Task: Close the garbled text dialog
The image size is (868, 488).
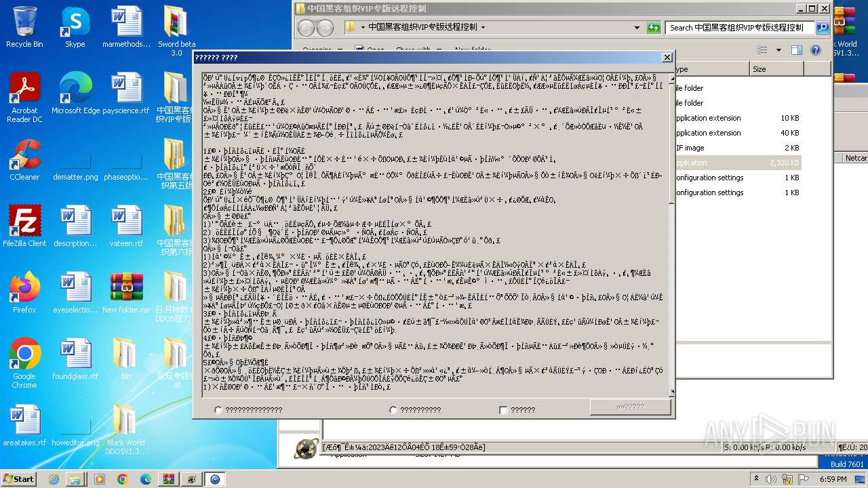Action: pyautogui.click(x=667, y=58)
